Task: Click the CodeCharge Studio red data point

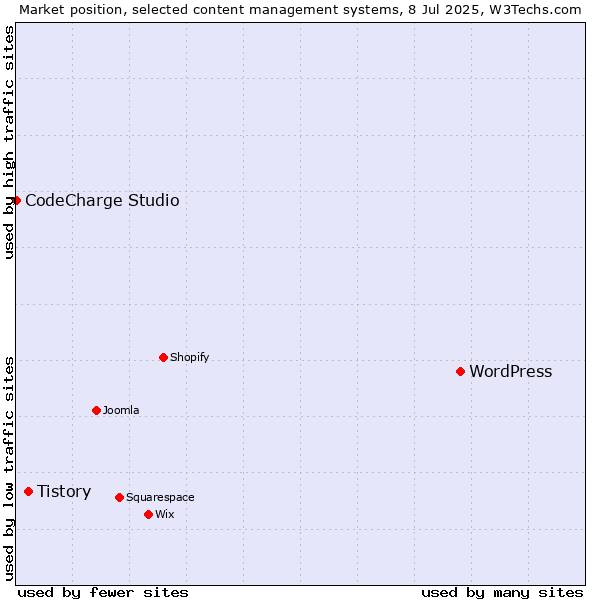Action: 16,201
